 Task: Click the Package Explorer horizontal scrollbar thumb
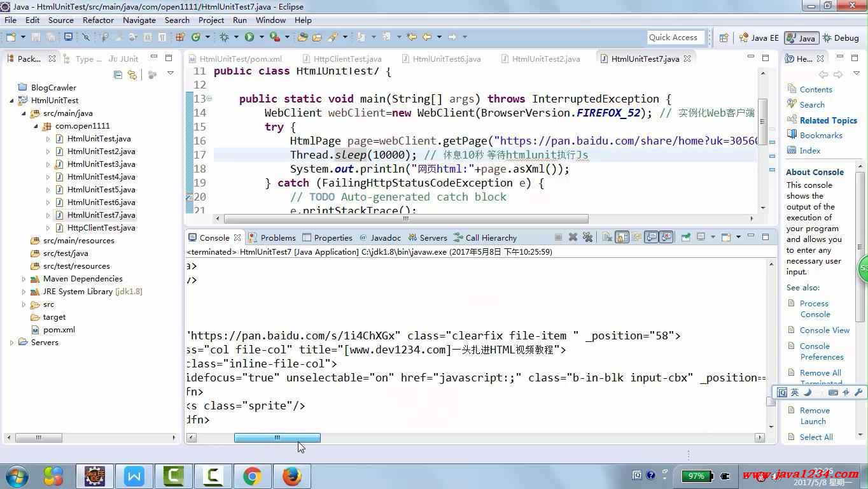pyautogui.click(x=39, y=437)
